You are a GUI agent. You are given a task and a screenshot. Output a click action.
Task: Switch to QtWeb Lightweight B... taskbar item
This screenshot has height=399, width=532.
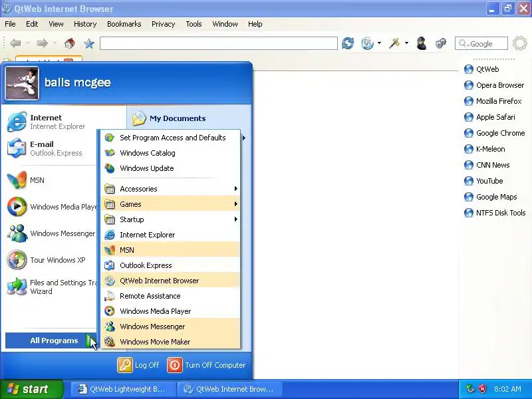(124, 389)
